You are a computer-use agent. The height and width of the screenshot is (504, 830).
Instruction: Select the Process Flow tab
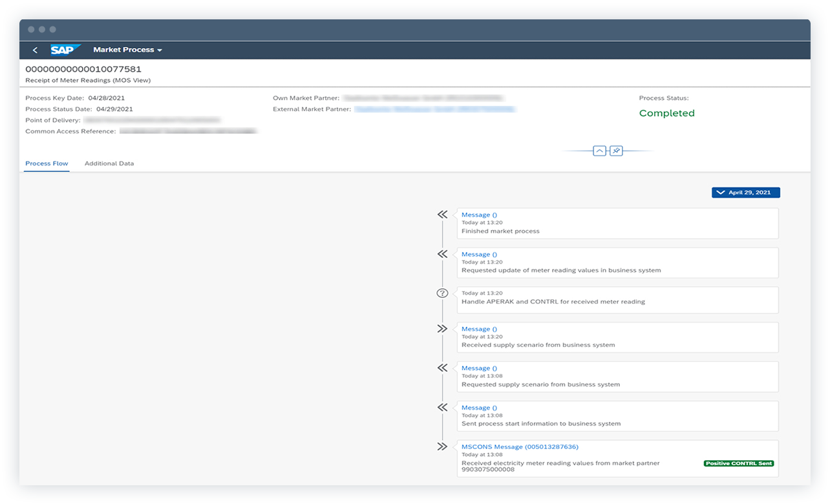pyautogui.click(x=47, y=163)
